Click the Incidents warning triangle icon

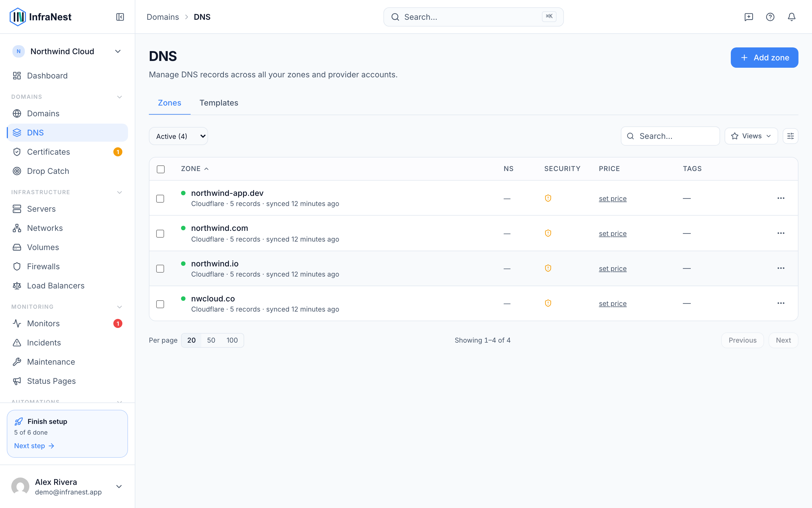tap(17, 343)
